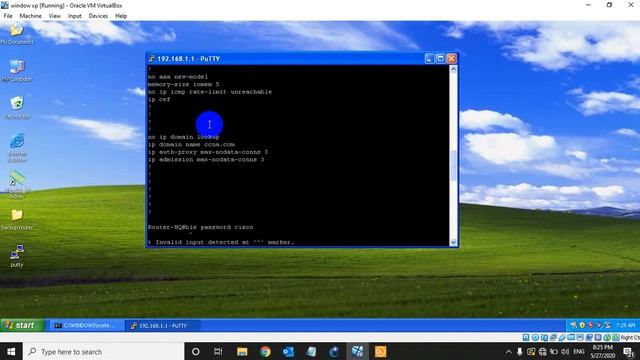This screenshot has width=640, height=360.
Task: Restore down the VirtualBox window
Action: 609,5
